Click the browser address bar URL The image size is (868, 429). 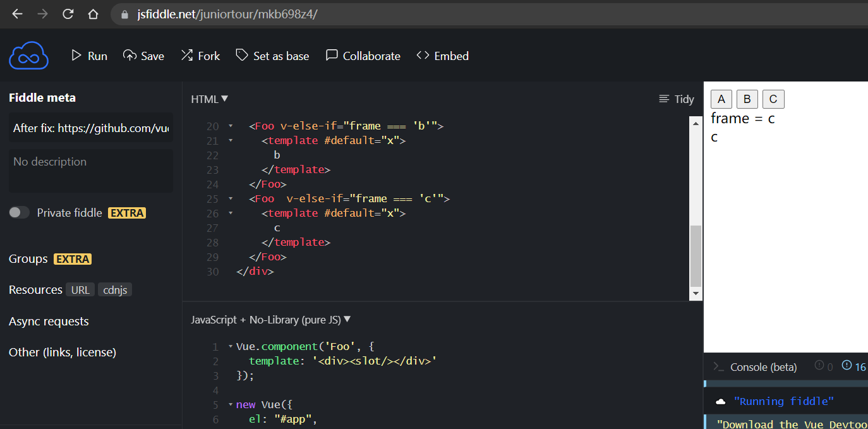pos(227,14)
